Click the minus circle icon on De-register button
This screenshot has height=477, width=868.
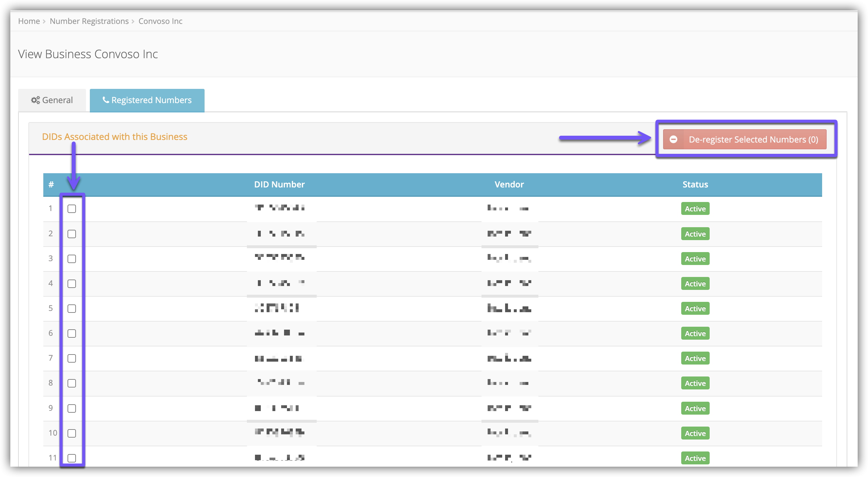click(x=673, y=139)
